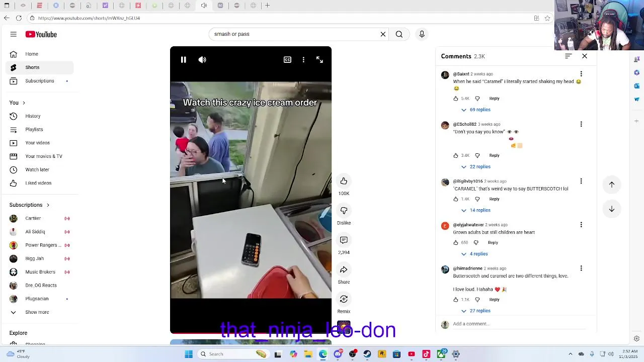Open action menu for @hiimadrienne's comment

581,268
